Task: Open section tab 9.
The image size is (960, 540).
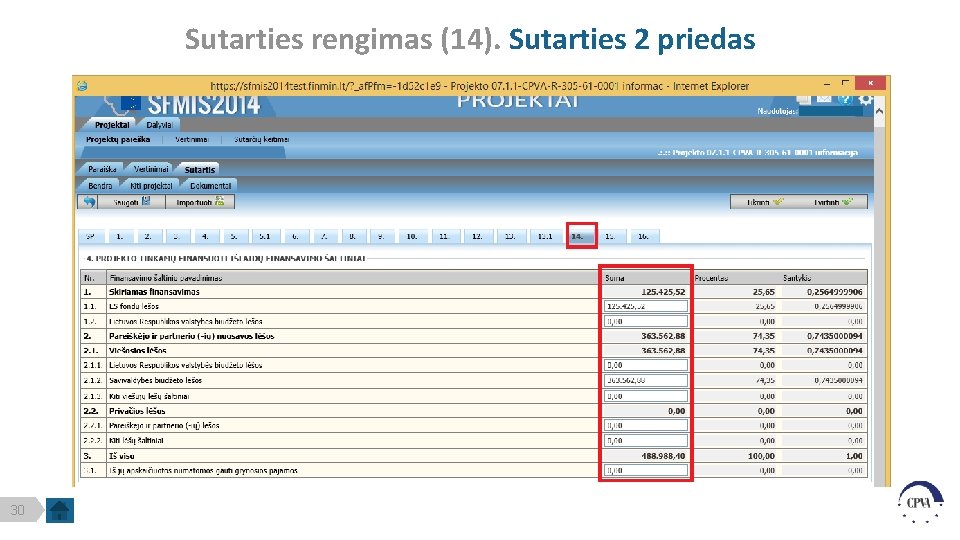Action: tap(381, 236)
